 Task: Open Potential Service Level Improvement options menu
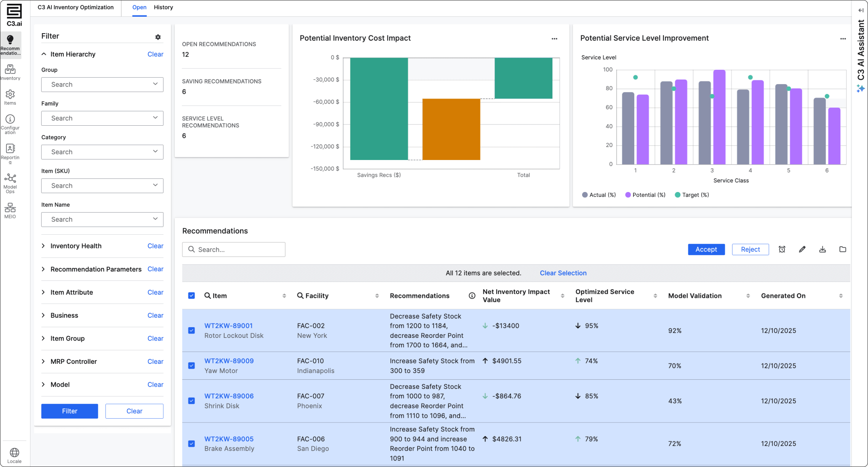pos(843,38)
